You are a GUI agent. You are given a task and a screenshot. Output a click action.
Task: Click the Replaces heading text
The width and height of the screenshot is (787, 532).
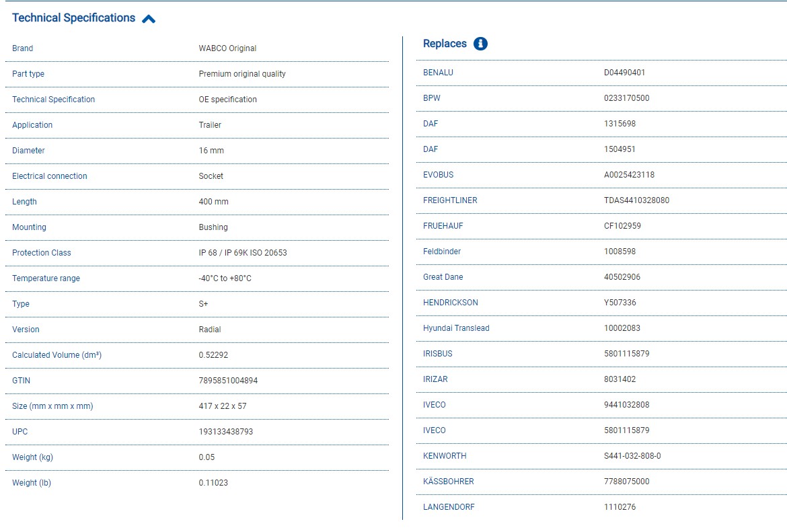pyautogui.click(x=445, y=44)
